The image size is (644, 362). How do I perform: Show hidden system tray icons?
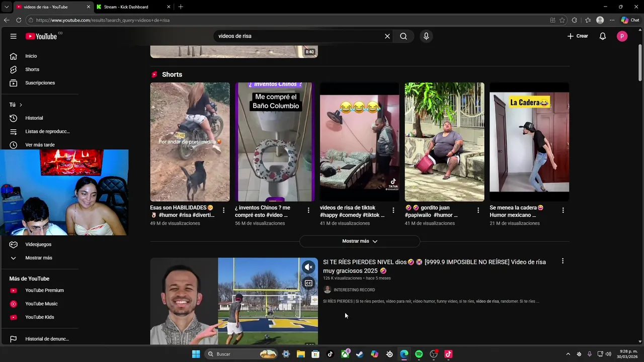[x=568, y=354]
